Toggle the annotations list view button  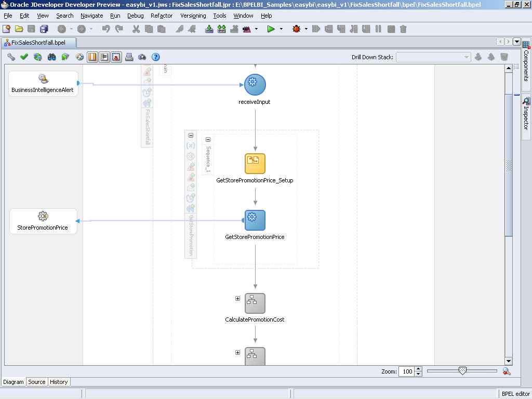tap(104, 57)
